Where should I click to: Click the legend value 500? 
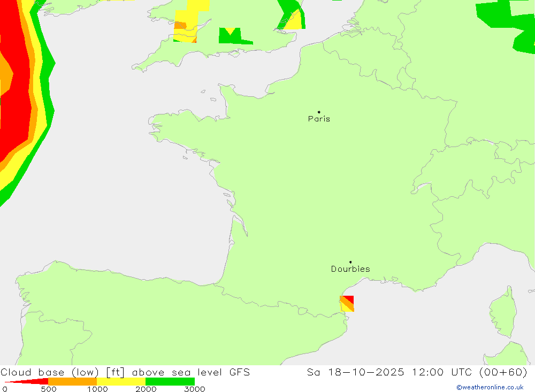[49, 389]
